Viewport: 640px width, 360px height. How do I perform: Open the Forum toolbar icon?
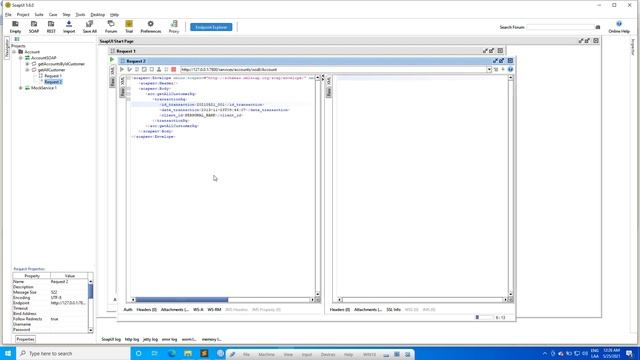click(111, 27)
